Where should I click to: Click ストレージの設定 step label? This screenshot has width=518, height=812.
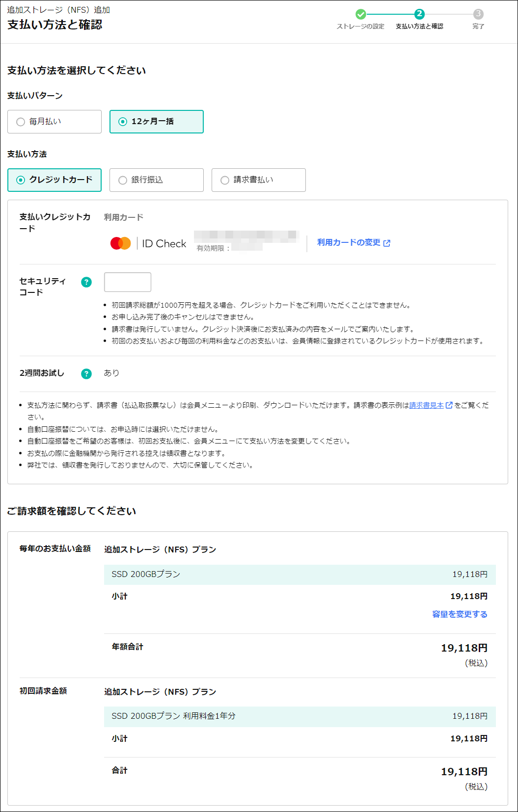click(x=360, y=26)
